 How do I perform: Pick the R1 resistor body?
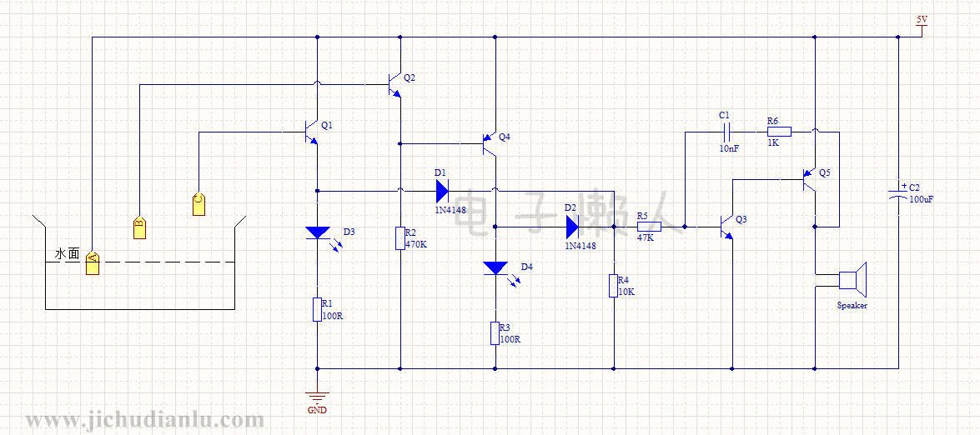317,309
